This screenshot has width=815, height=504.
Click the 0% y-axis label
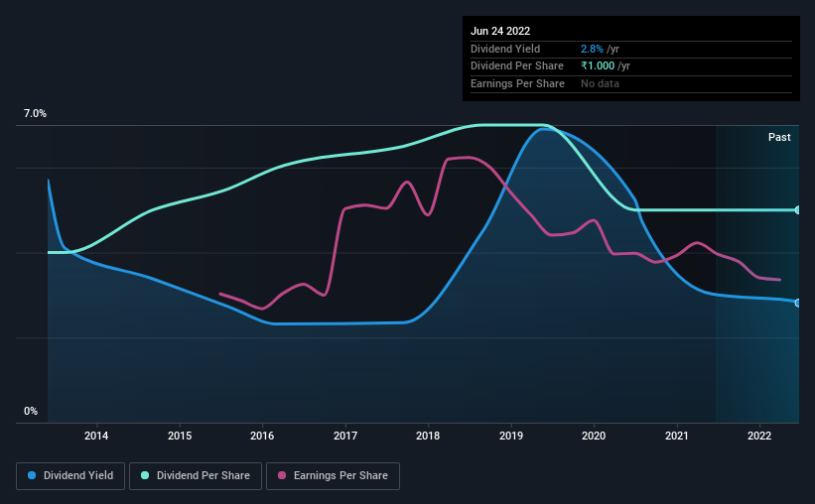(31, 411)
